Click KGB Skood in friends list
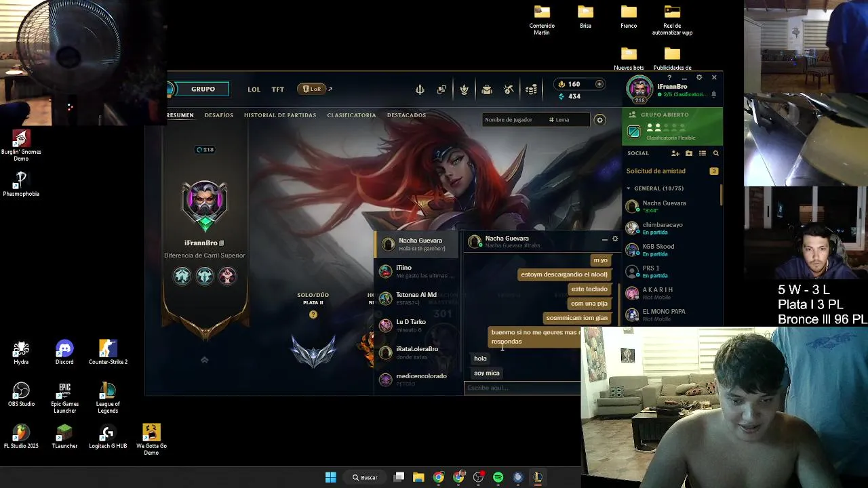Screen dimensions: 868x488 click(671, 250)
